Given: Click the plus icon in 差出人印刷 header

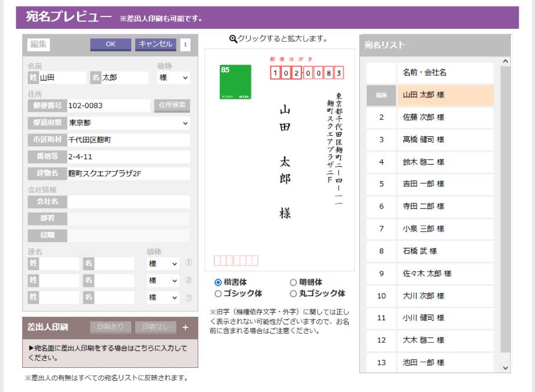Looking at the screenshot, I should [x=185, y=327].
